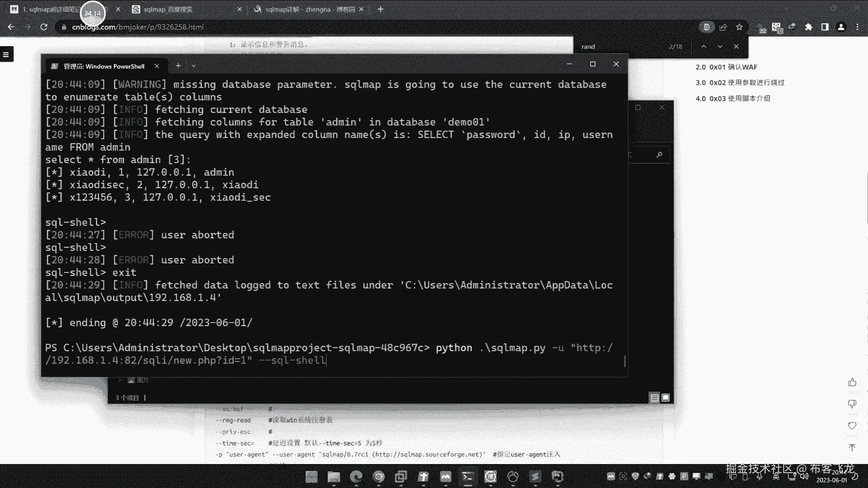The image size is (868, 488).
Task: Go to next find result
Action: click(720, 47)
